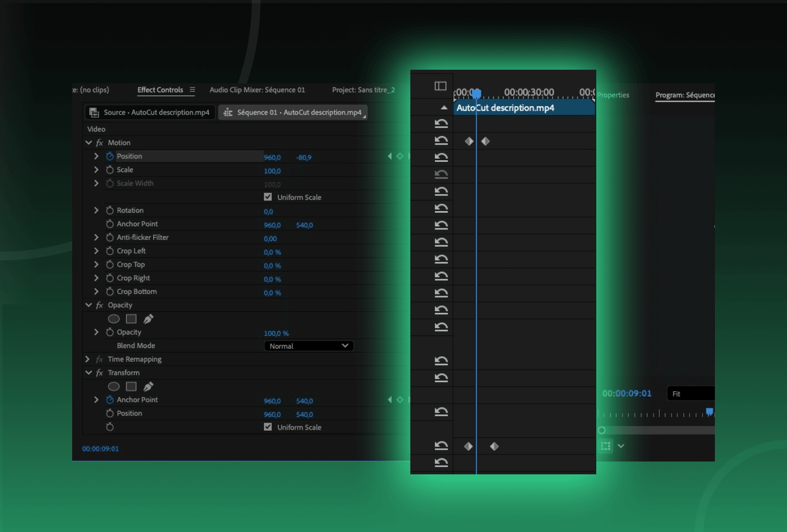Collapse the Motion section chevron
The height and width of the screenshot is (532, 787).
click(x=89, y=143)
